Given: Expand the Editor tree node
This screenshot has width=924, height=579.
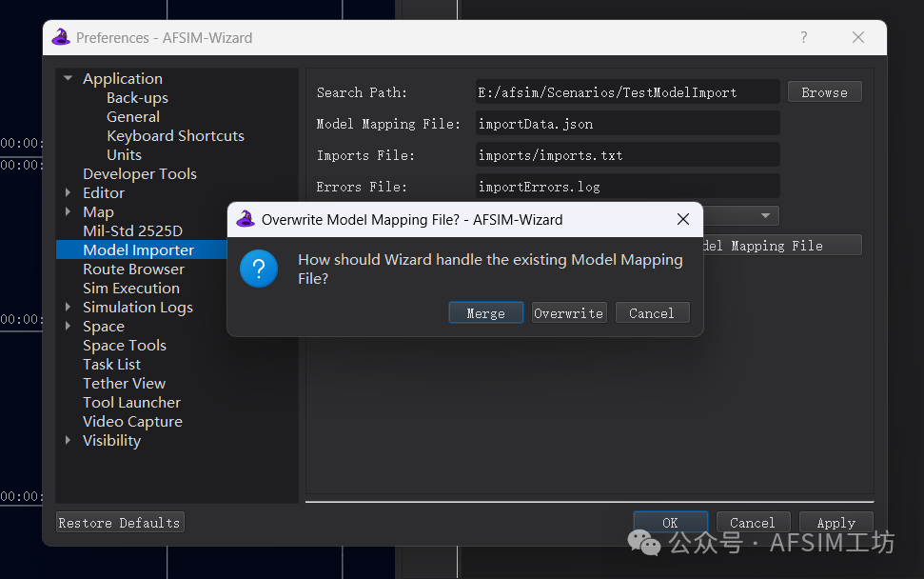Looking at the screenshot, I should pyautogui.click(x=69, y=192).
